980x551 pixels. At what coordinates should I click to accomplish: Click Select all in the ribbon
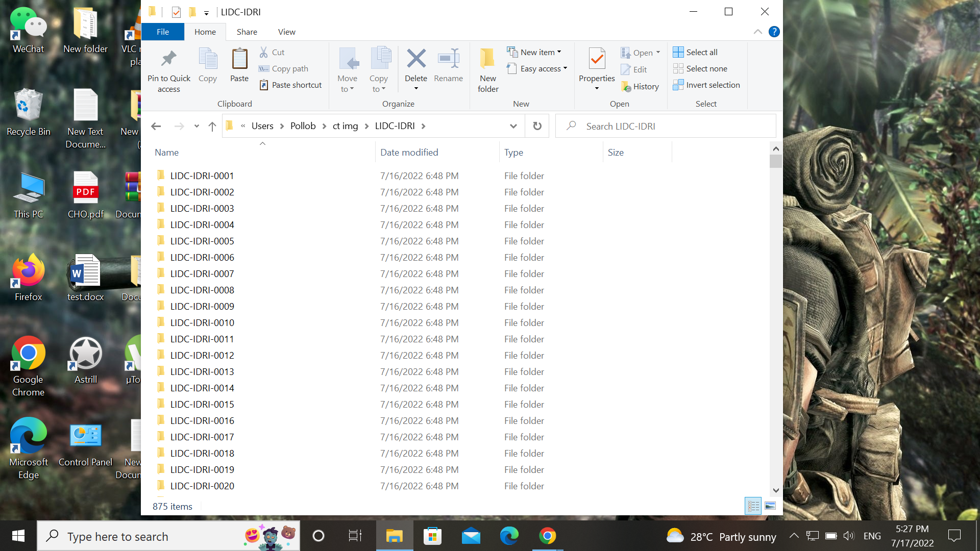coord(695,52)
